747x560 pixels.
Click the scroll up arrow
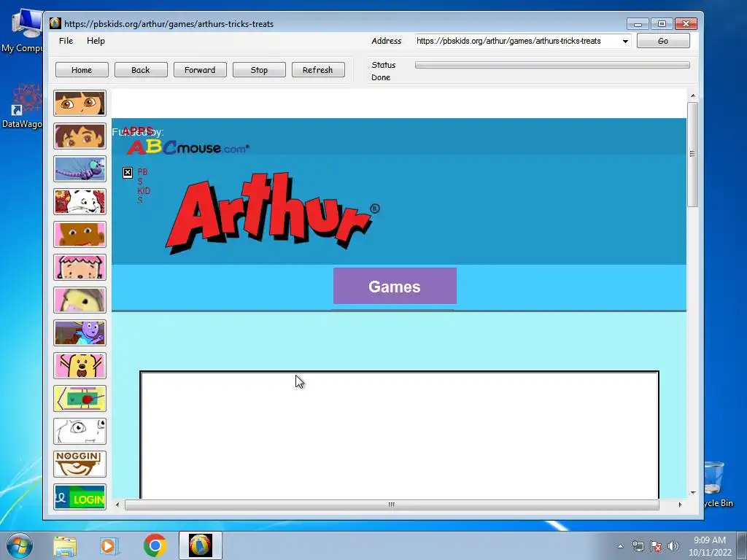693,96
